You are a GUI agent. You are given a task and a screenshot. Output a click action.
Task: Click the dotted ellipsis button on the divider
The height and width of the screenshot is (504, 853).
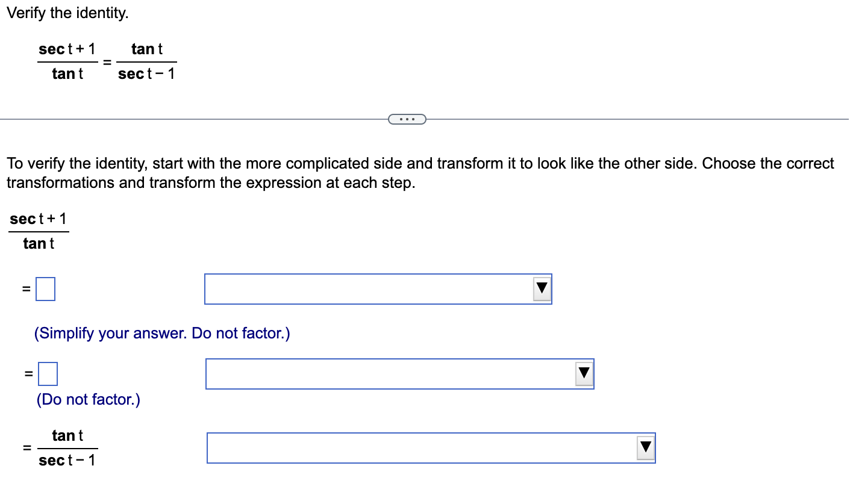(x=407, y=119)
